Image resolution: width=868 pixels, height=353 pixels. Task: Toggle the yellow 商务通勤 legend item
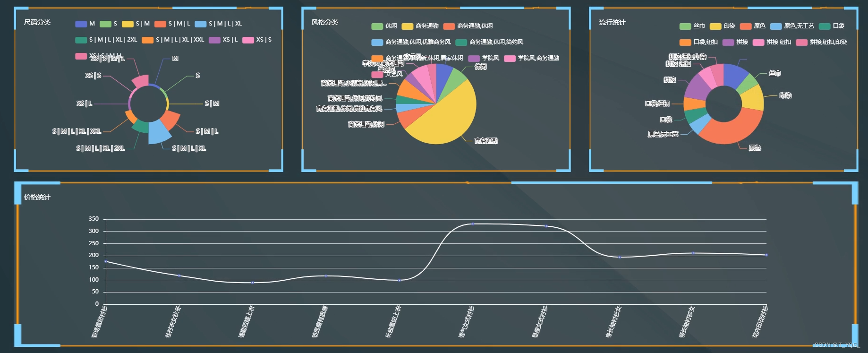click(x=420, y=26)
